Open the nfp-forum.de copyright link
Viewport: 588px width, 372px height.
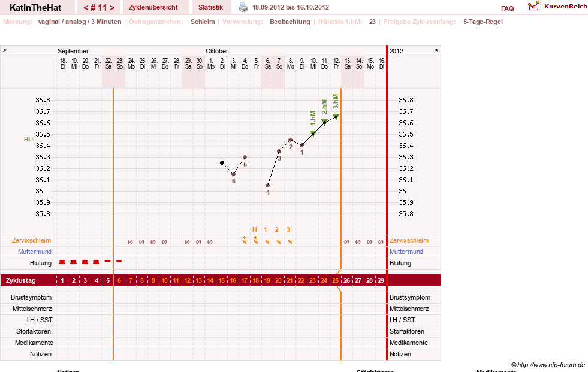548,365
